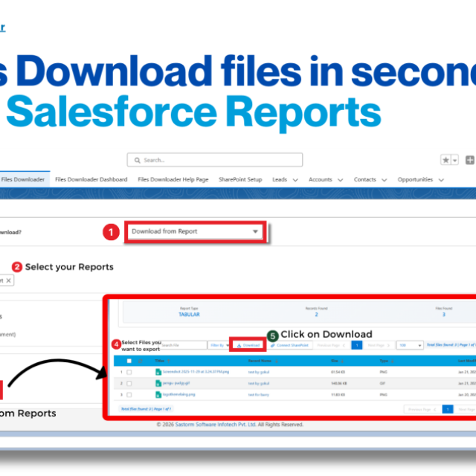Open record name link in row 3
476x476 pixels.
259,395
